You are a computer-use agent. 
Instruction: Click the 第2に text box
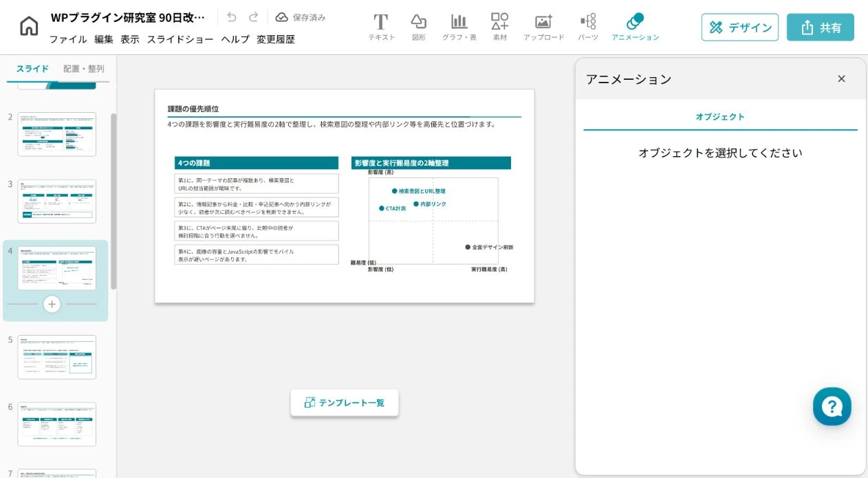(257, 208)
